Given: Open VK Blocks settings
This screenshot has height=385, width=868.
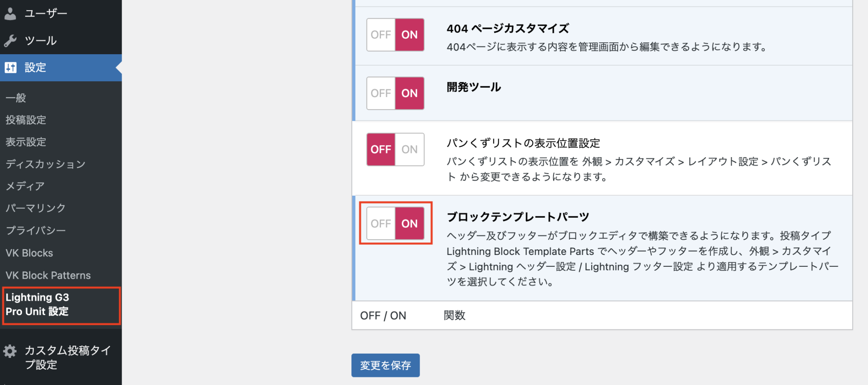Looking at the screenshot, I should coord(29,253).
